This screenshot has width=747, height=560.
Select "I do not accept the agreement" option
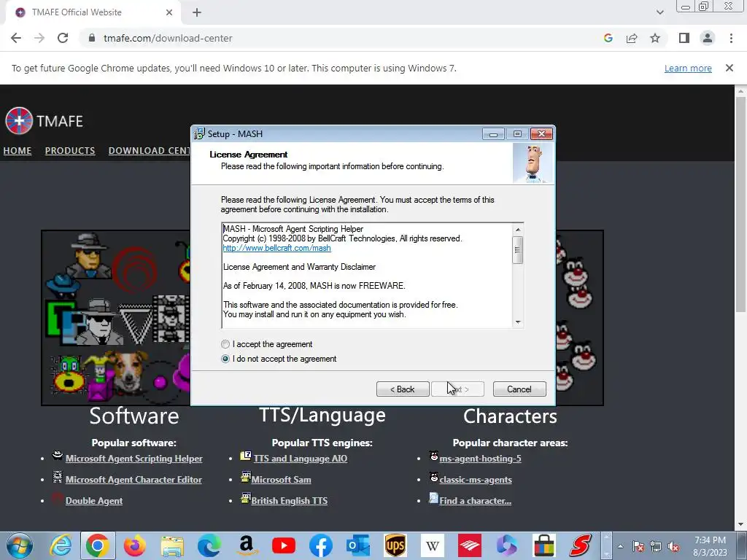pyautogui.click(x=225, y=359)
